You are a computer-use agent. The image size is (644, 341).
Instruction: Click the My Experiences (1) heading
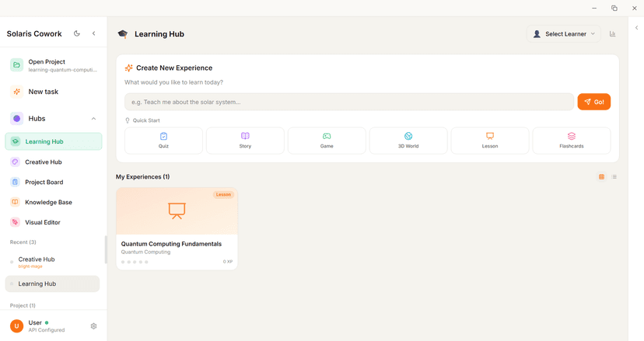(142, 177)
